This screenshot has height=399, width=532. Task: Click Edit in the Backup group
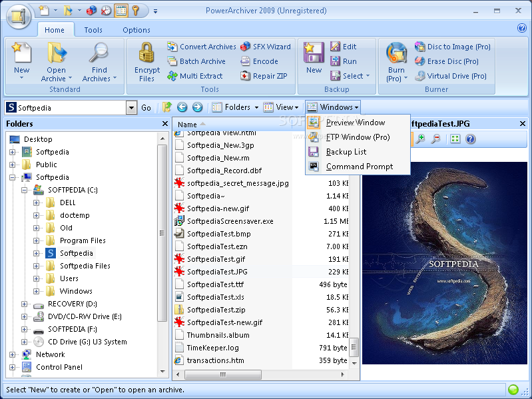click(344, 47)
